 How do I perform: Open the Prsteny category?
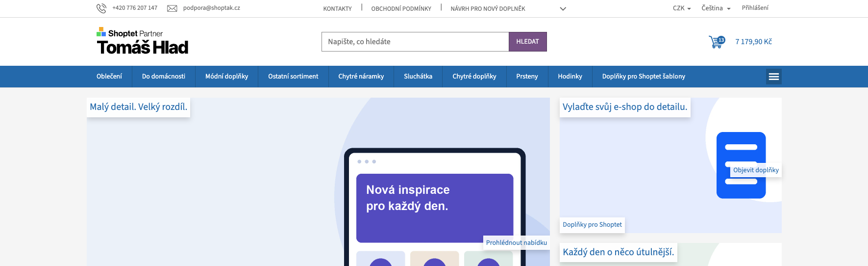[527, 77]
